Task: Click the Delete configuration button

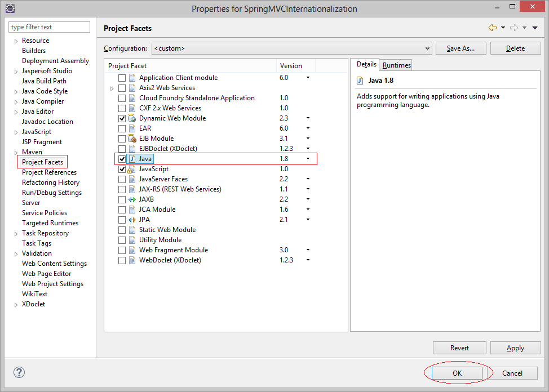Action: [515, 48]
